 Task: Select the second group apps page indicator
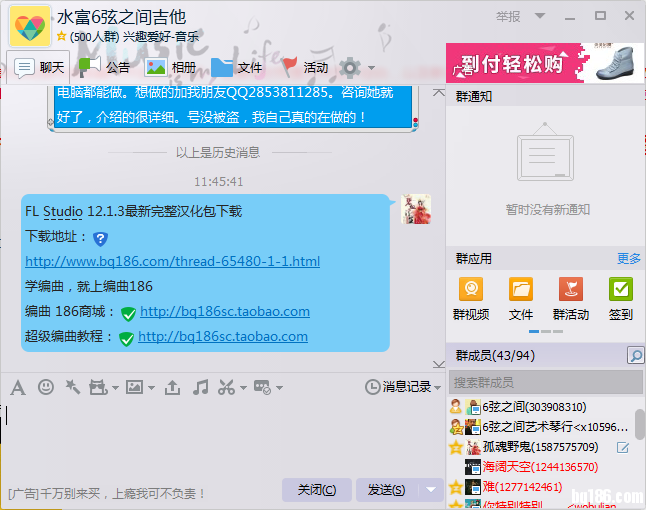[546, 331]
